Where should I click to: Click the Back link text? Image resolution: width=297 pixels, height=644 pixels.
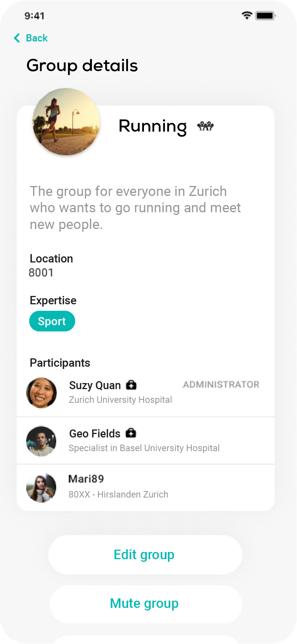[36, 38]
